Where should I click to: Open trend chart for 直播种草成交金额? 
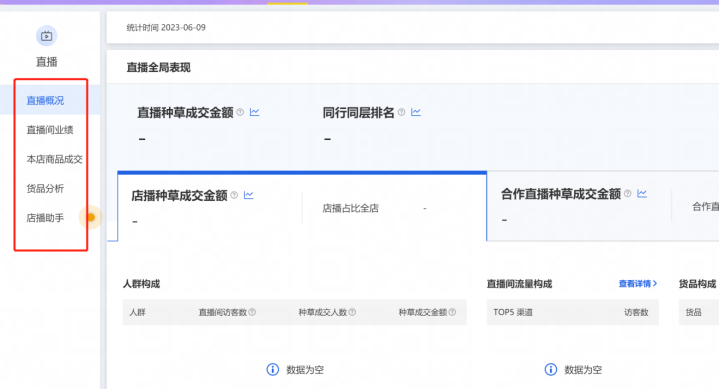click(254, 112)
